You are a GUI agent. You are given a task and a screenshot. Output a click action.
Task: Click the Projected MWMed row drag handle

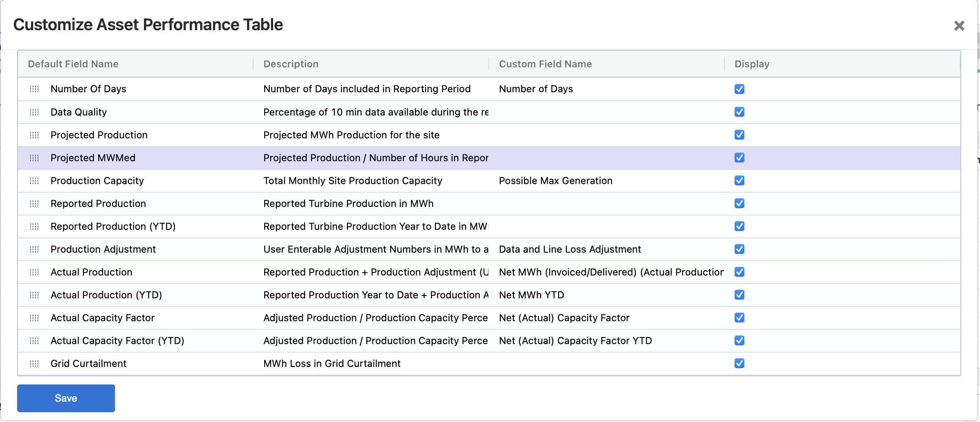(34, 158)
